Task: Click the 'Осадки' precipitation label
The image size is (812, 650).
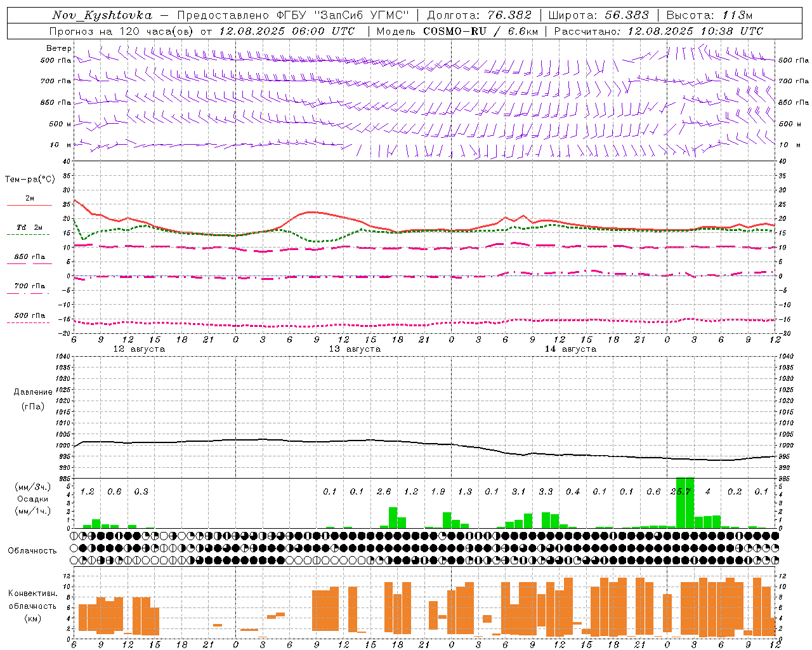Action: point(33,499)
